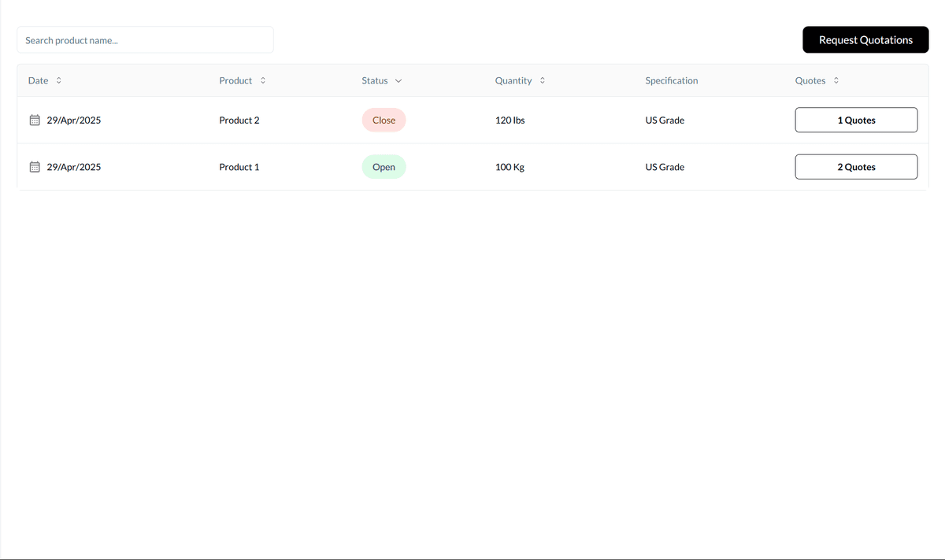The height and width of the screenshot is (560, 945).
Task: Click the Request Quotations button
Action: click(x=865, y=39)
